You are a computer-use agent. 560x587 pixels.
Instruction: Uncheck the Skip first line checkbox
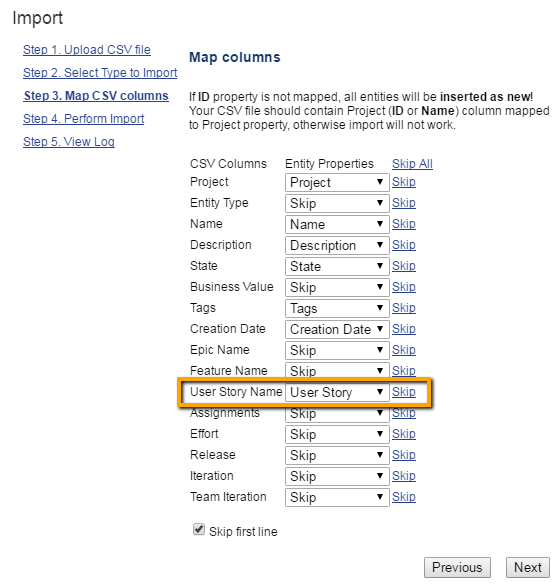click(199, 529)
